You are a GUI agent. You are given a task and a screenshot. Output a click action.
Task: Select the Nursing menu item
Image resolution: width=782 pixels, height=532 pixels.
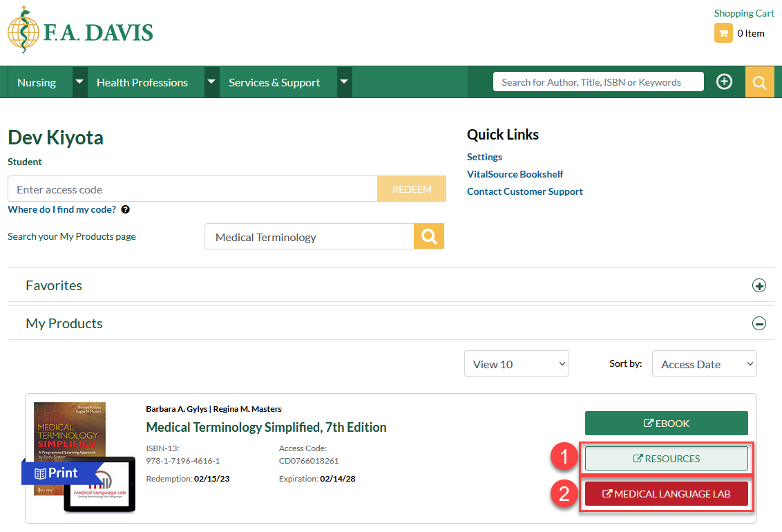click(37, 82)
